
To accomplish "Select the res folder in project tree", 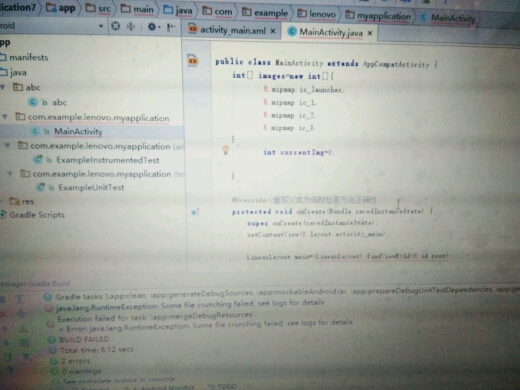I will pos(22,201).
